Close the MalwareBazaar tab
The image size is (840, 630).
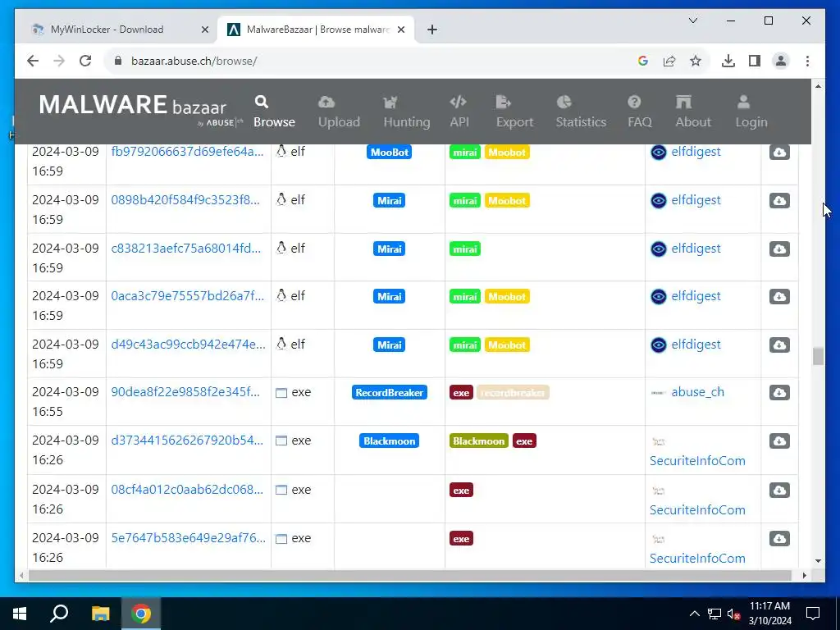click(400, 30)
